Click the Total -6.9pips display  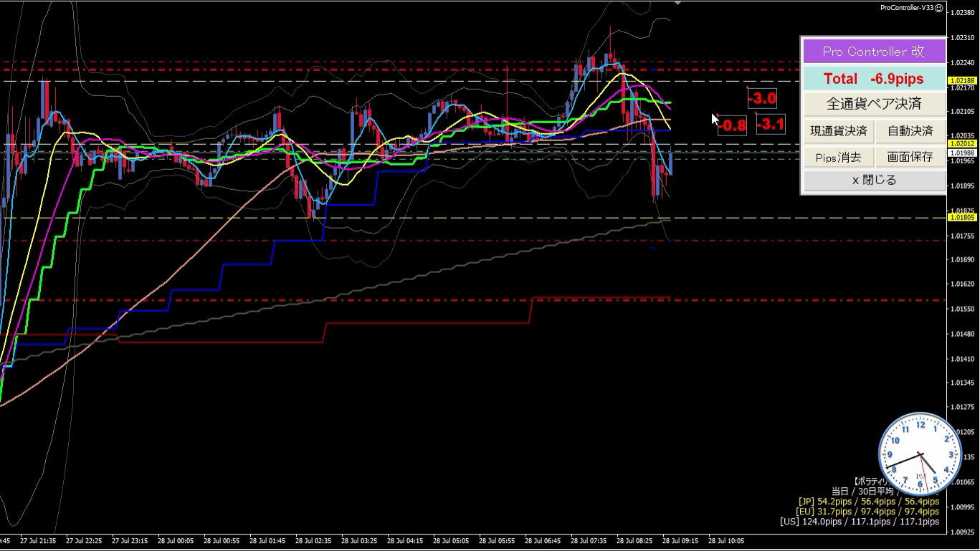tap(873, 79)
